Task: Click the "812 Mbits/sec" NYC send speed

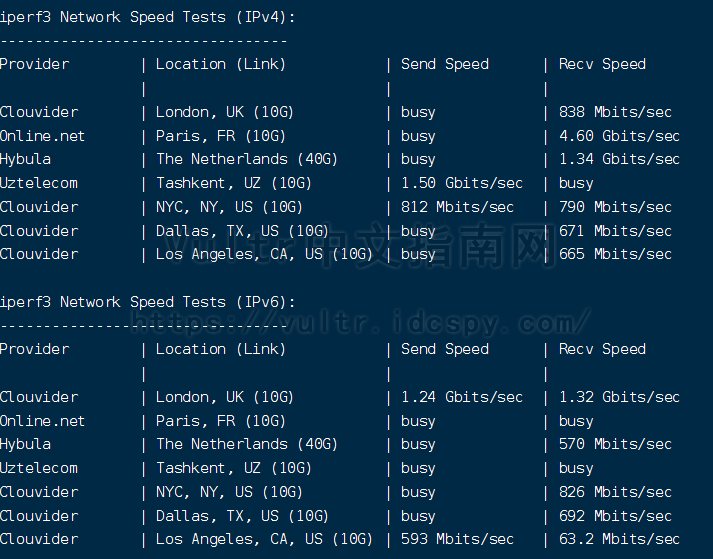Action: coord(457,207)
